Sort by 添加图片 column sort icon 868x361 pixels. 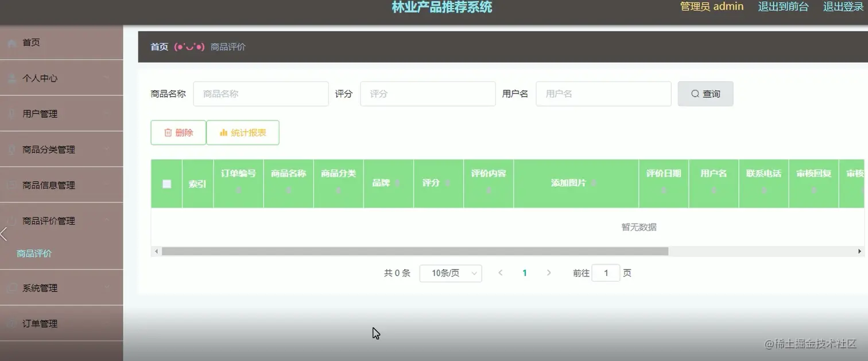pyautogui.click(x=594, y=183)
